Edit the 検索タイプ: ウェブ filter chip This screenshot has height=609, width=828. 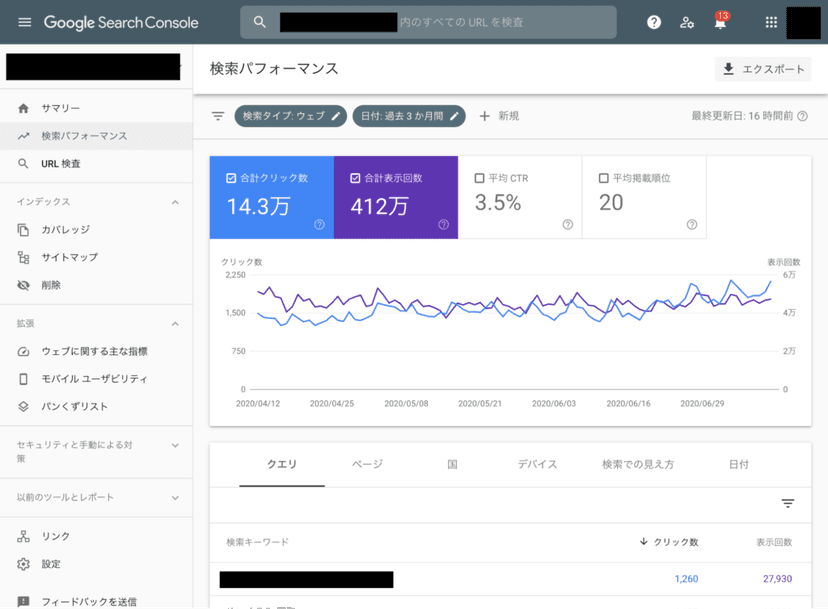click(x=290, y=116)
